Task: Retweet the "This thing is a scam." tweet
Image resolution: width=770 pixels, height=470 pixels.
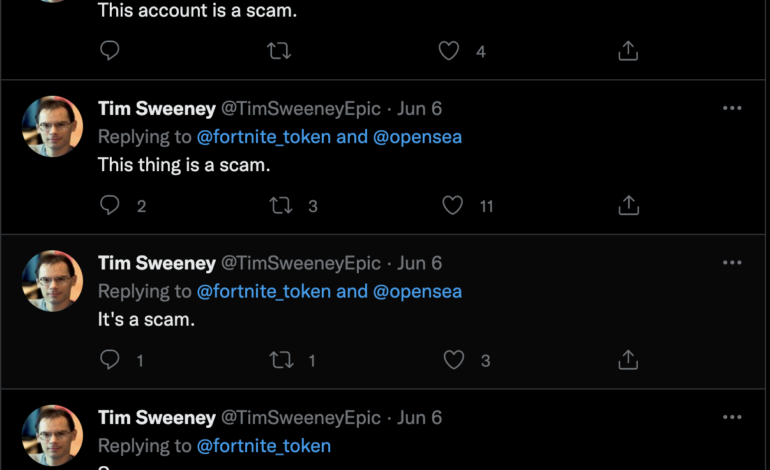Action: pyautogui.click(x=282, y=205)
